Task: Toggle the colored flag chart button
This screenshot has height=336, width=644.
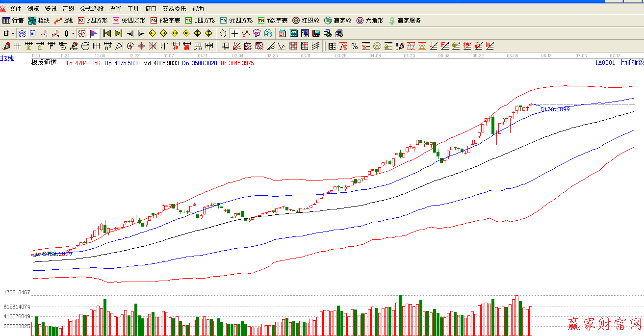Action: click(94, 33)
